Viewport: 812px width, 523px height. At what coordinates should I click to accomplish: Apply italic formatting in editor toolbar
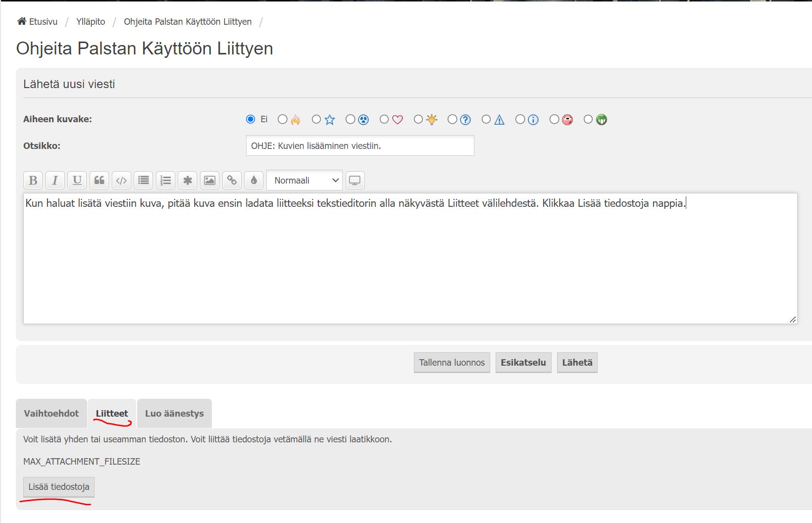(x=55, y=181)
